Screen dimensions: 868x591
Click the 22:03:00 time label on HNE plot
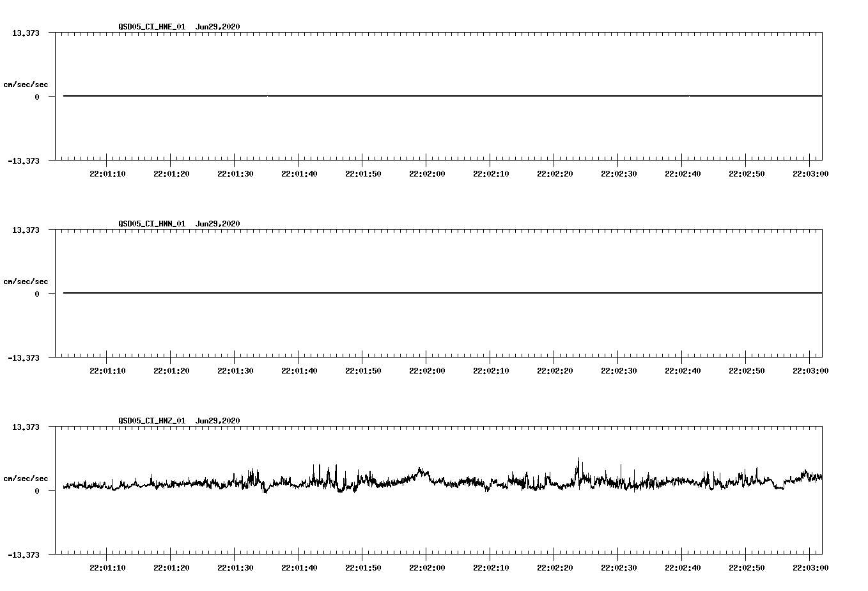point(810,174)
